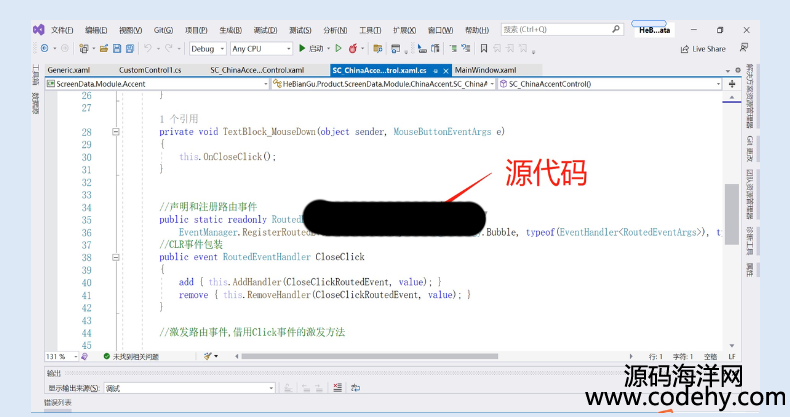The height and width of the screenshot is (417, 790).
Task: Click the uncomment selection toolbar icon
Action: (x=466, y=48)
